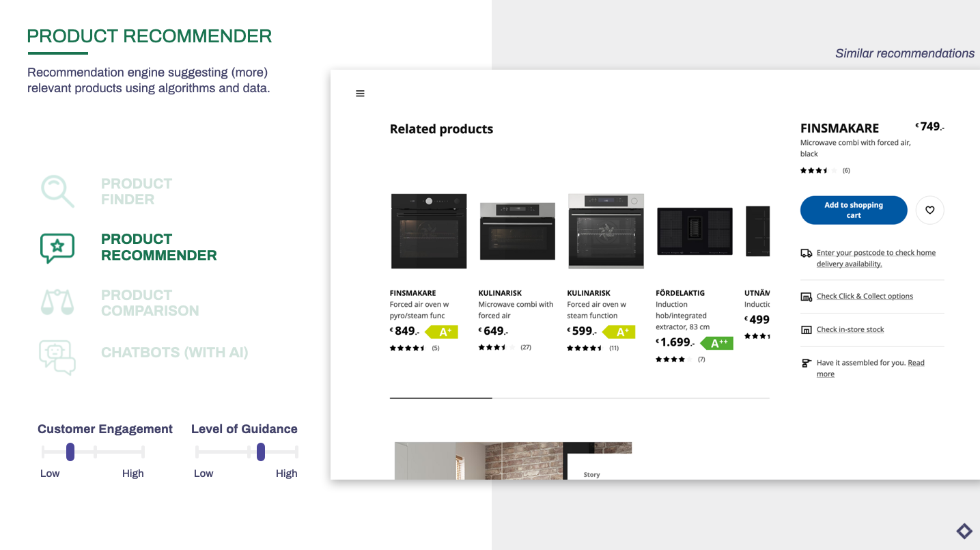980x550 pixels.
Task: Click the Check Click & Collect options link
Action: pos(865,296)
